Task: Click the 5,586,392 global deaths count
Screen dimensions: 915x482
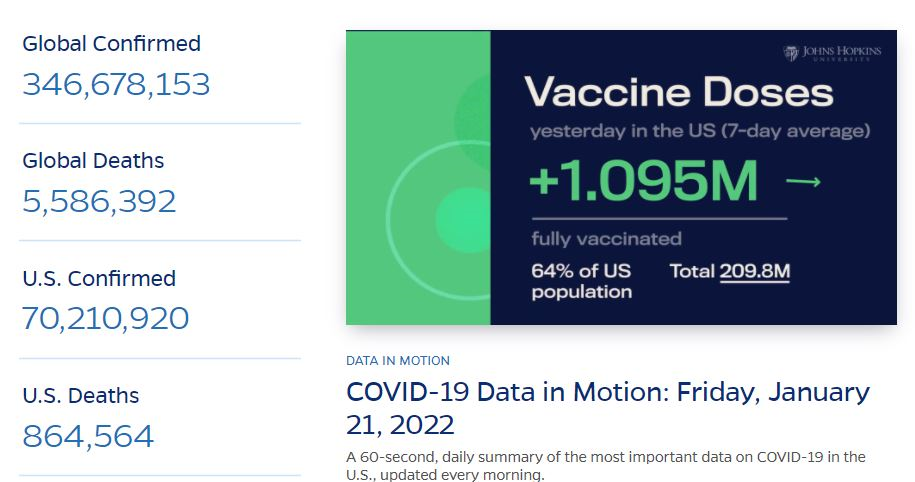Action: point(99,201)
